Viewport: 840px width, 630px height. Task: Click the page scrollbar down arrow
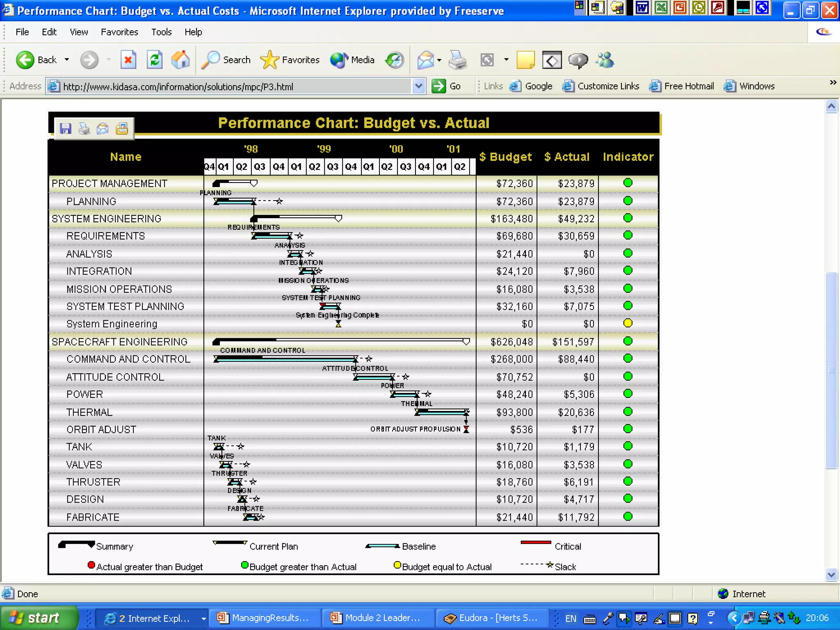pos(831,575)
